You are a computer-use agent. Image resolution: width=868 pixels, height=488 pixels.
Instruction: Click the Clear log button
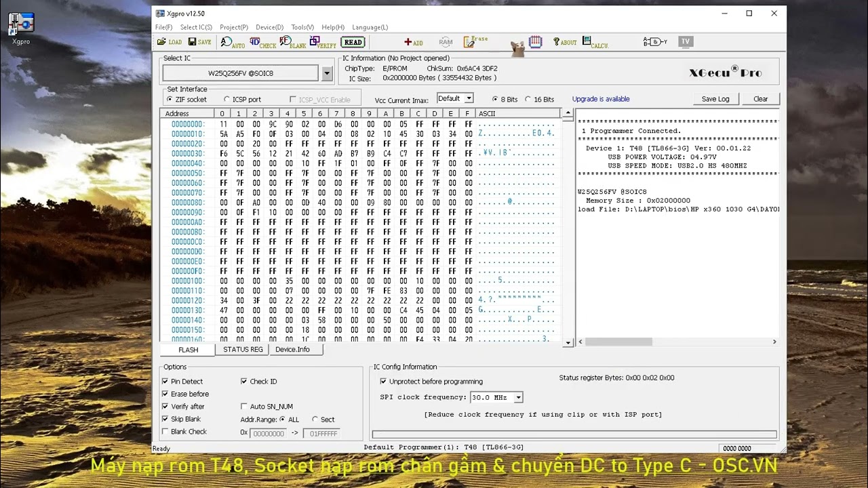[760, 99]
